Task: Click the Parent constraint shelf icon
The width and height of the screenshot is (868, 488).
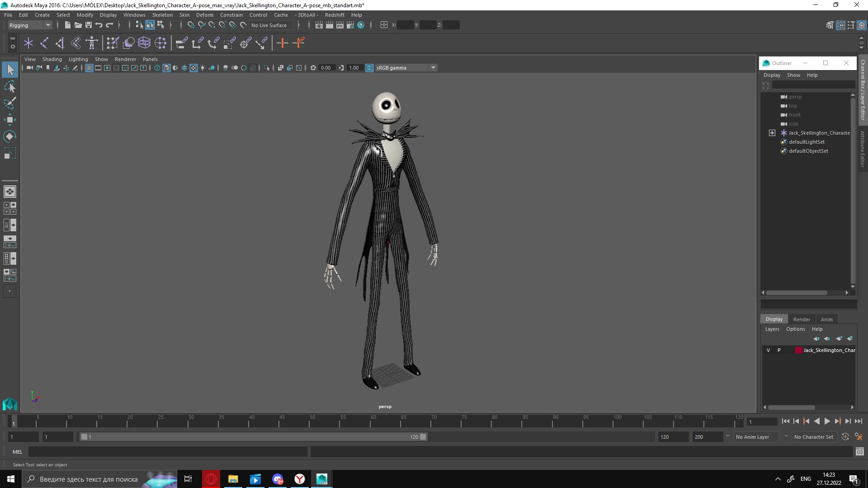Action: tap(181, 43)
